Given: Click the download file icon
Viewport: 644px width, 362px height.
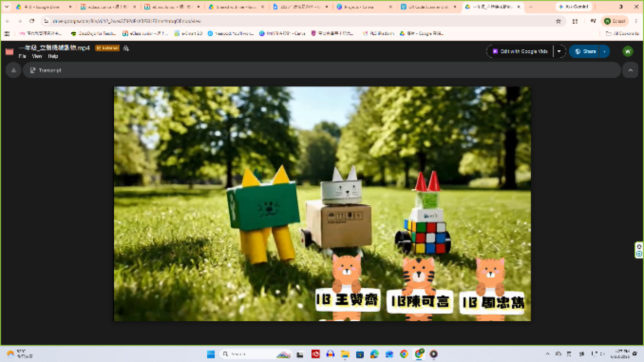Looking at the screenshot, I should pos(14,70).
